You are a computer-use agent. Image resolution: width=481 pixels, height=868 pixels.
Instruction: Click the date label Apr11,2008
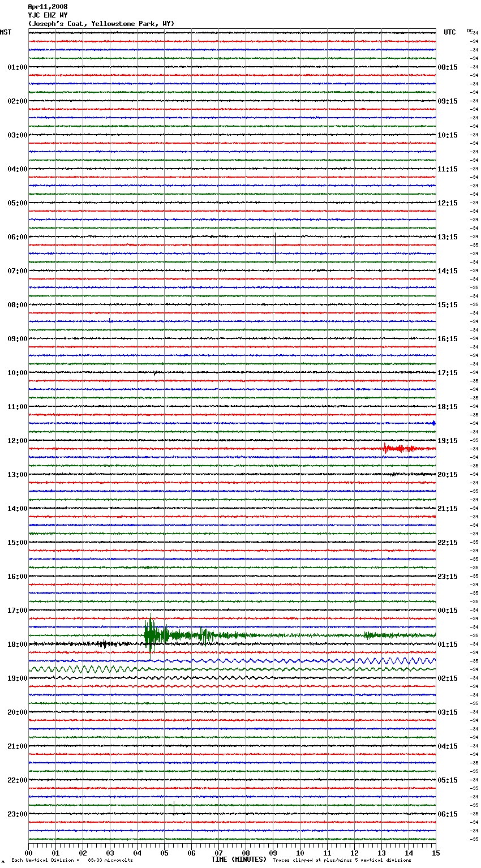pos(48,7)
